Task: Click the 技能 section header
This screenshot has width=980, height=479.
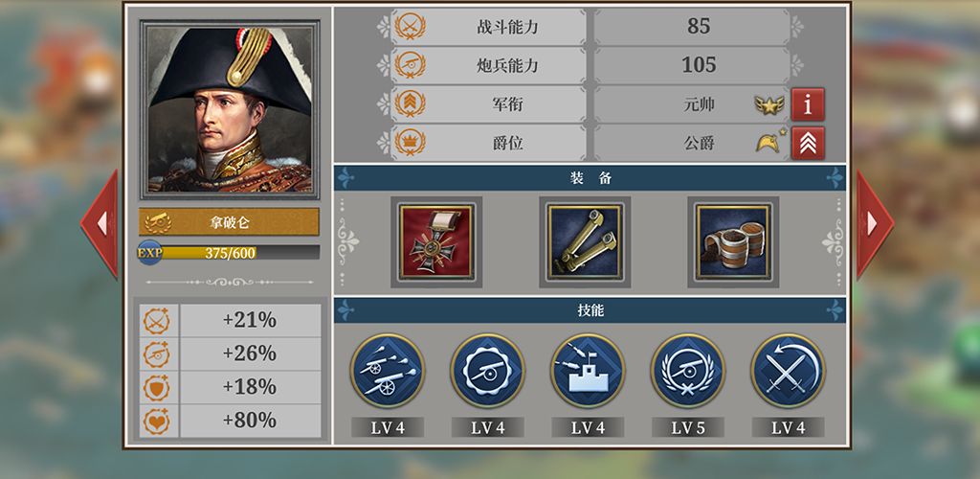Action: coord(590,310)
